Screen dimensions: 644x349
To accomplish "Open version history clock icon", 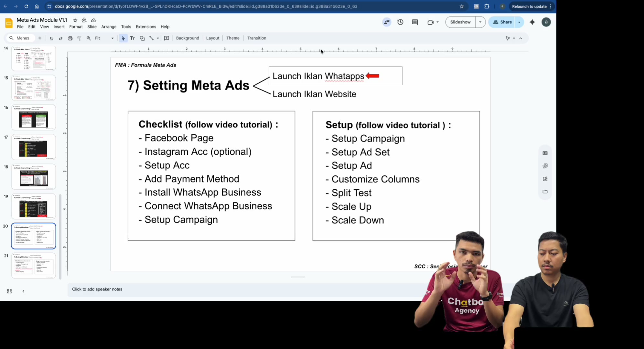I will point(400,22).
